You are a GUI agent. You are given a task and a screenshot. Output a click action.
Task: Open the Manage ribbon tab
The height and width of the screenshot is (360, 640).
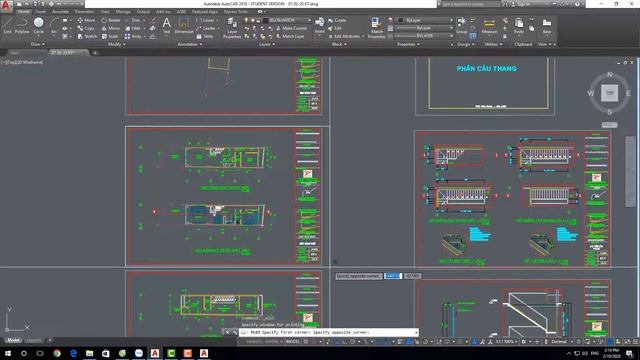123,12
